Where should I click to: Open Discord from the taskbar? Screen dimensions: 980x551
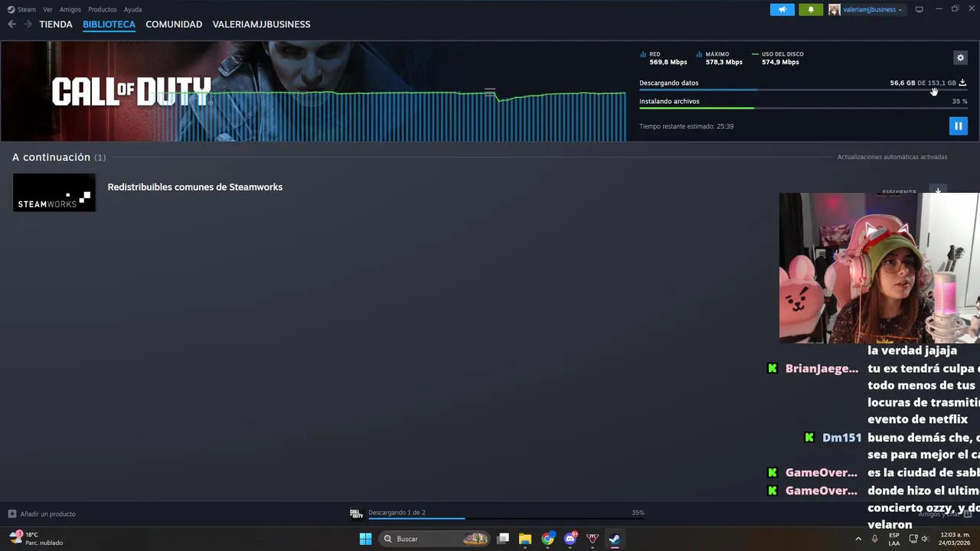click(570, 539)
